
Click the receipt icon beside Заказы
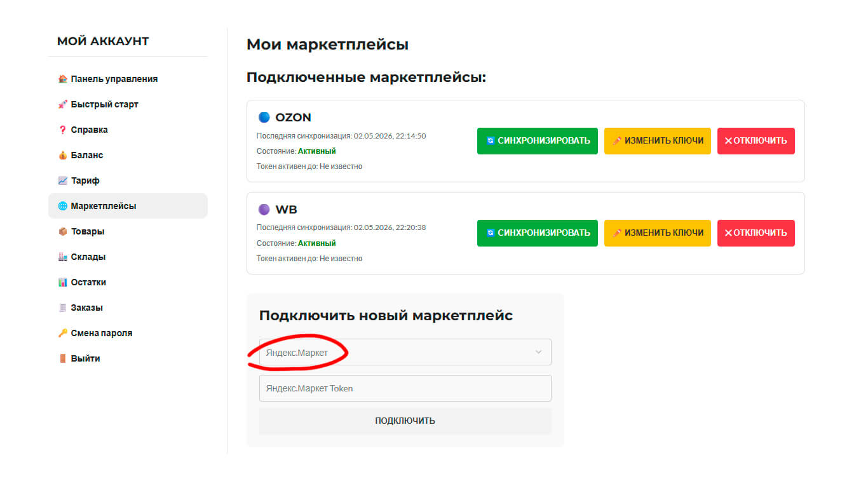point(62,308)
